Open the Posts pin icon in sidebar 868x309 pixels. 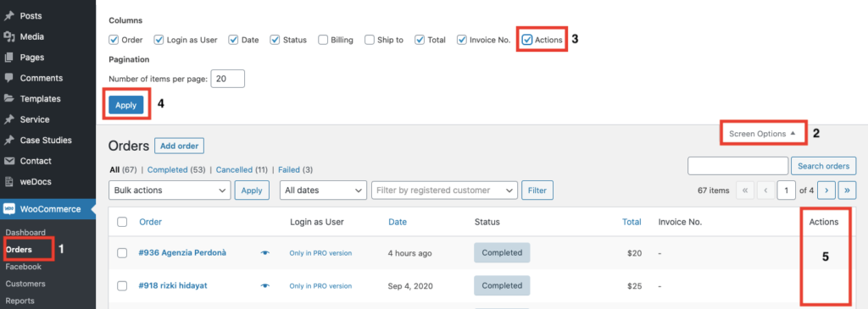(x=8, y=16)
